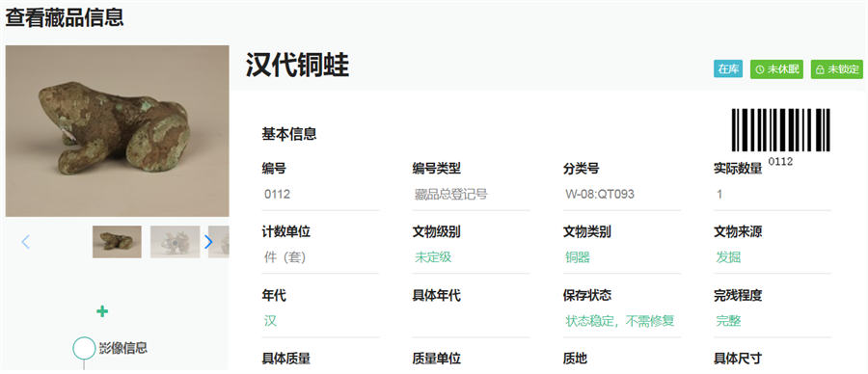This screenshot has height=374, width=868.
Task: Click the 基本信息 section heading
Action: 289,134
